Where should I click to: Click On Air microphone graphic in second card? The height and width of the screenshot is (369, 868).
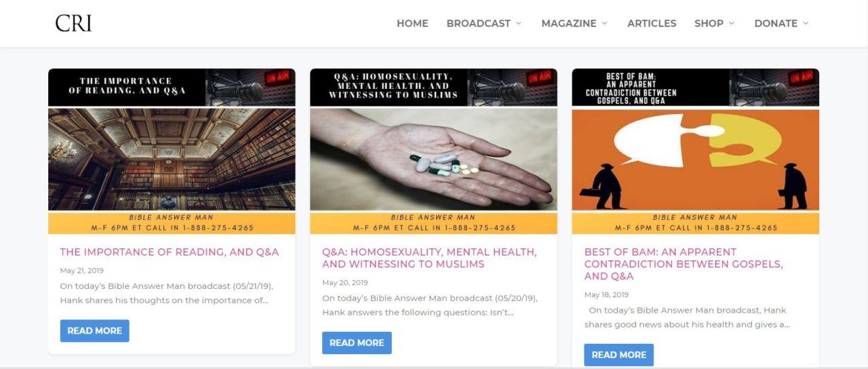click(x=512, y=87)
